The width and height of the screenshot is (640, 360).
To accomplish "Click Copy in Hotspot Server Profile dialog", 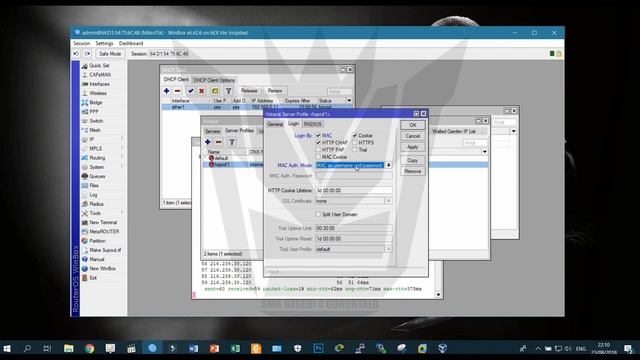I will [413, 160].
